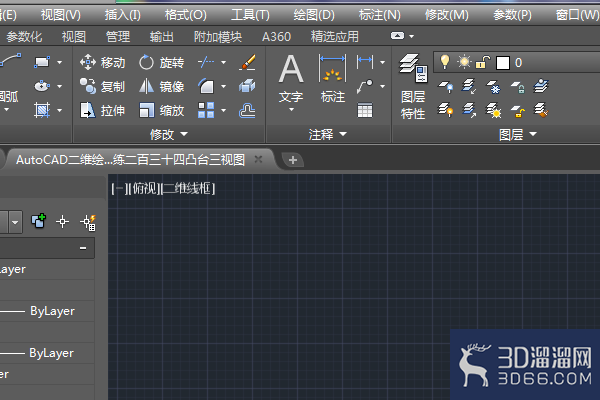Open the Draw (绘图(D)) menu
Viewport: 600px width, 400px height.
tap(314, 15)
